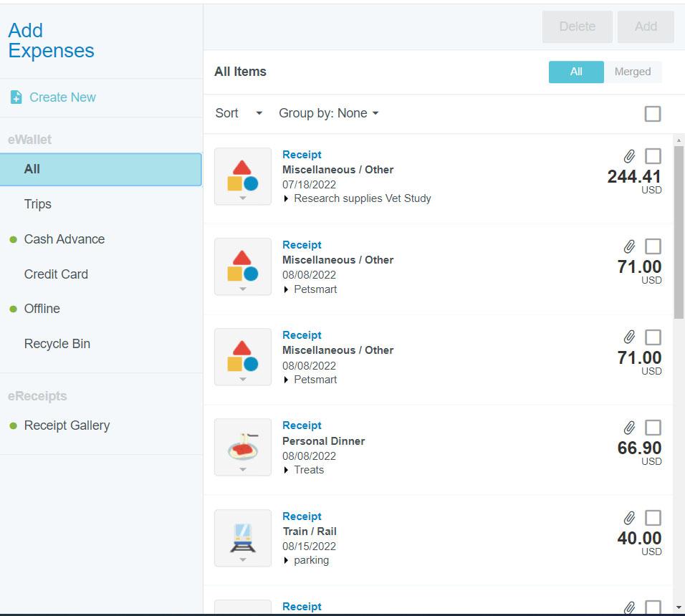Open Trips in eWallet sidebar
685x616 pixels.
point(37,204)
